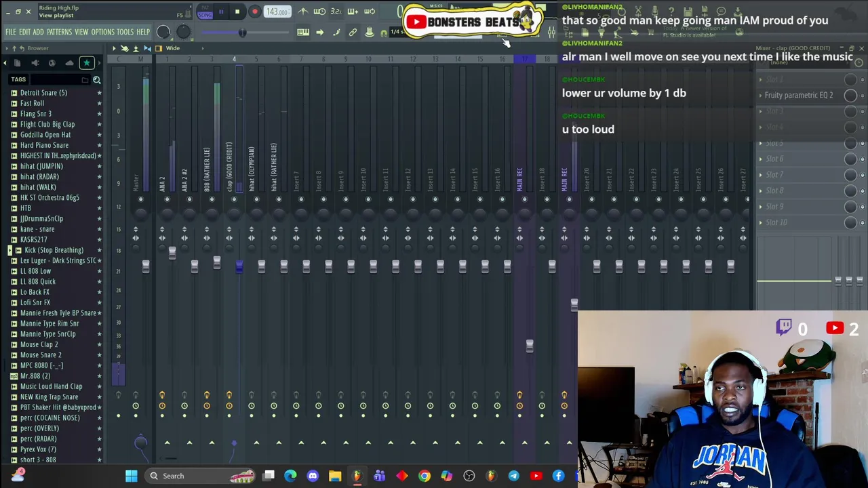Open the ADD menu
This screenshot has width=868, height=488.
pos(38,32)
